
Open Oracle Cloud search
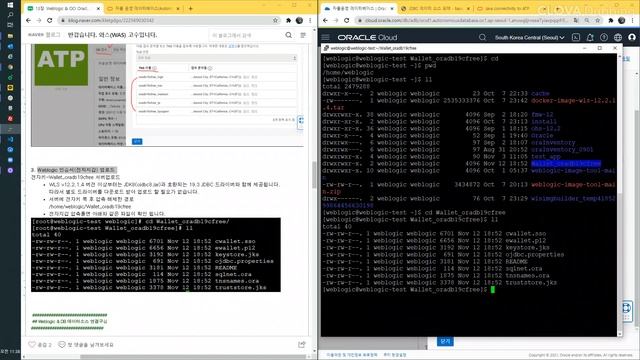(x=482, y=37)
